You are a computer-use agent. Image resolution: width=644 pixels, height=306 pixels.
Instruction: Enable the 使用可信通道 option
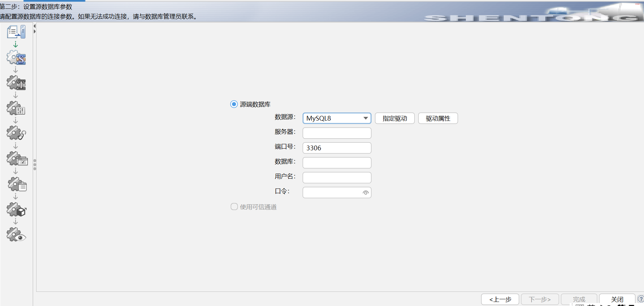click(x=234, y=206)
